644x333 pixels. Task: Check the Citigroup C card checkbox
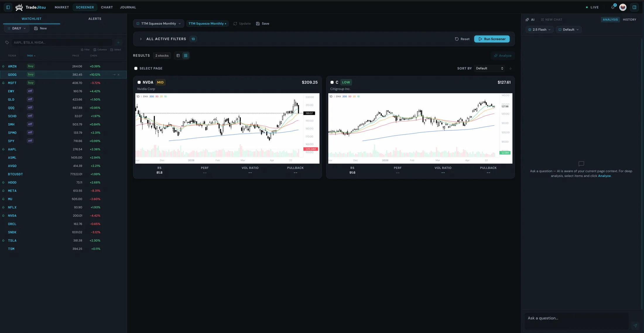tap(332, 82)
